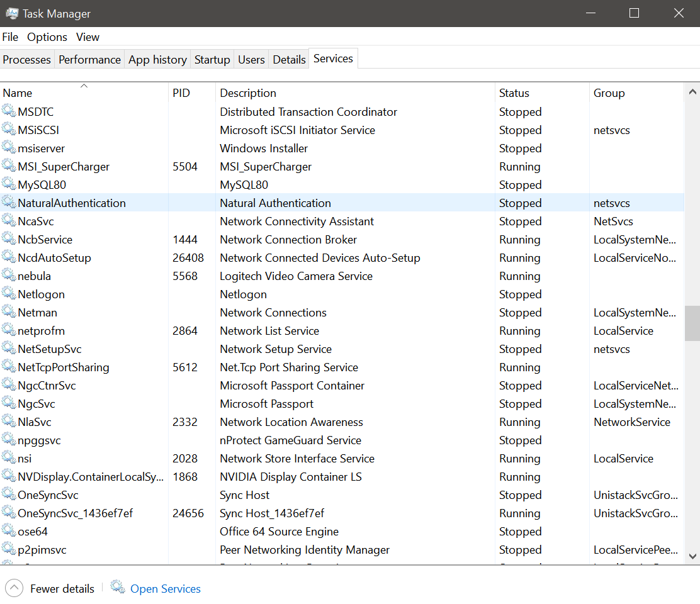Click PID 26408 in the list
This screenshot has width=700, height=604.
coord(188,258)
